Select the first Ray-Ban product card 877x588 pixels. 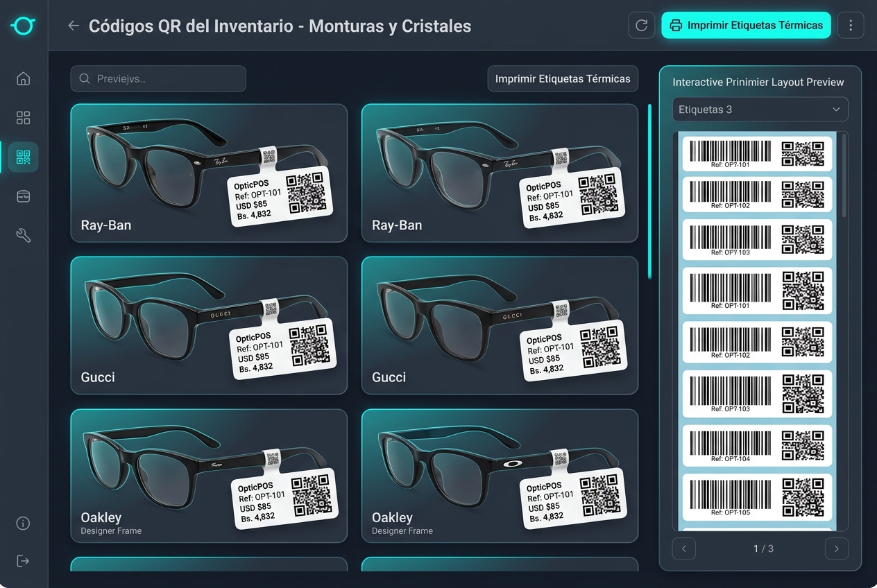tap(209, 173)
